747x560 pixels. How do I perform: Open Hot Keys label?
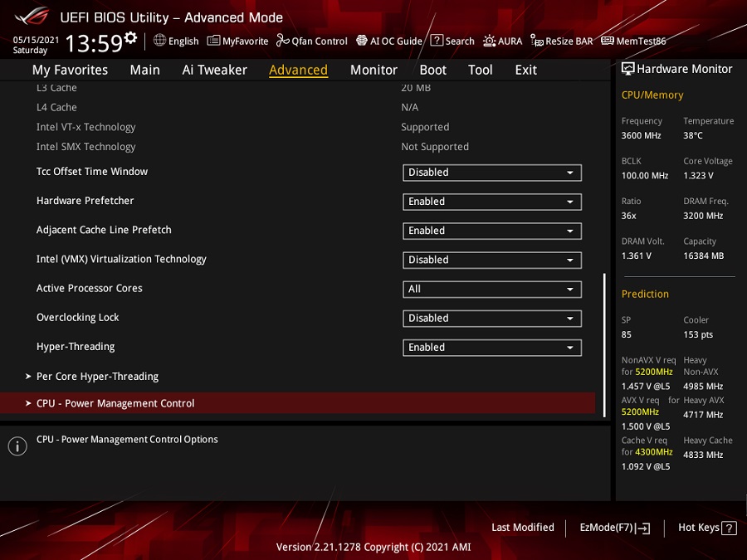point(698,527)
